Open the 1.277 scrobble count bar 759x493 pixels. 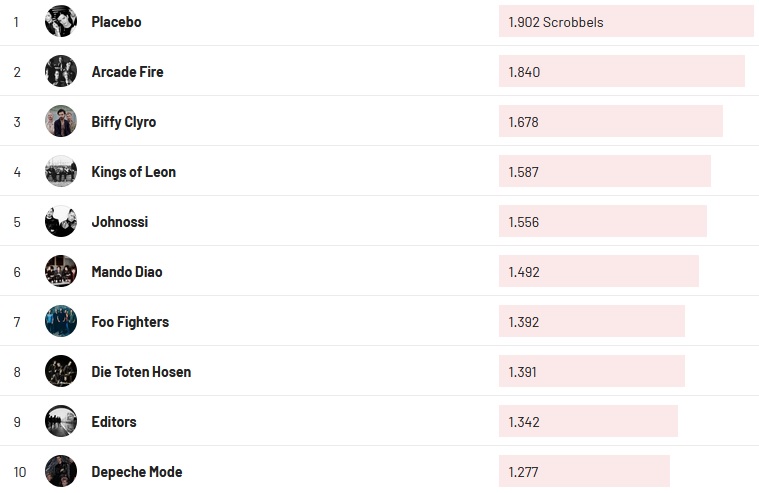(x=584, y=471)
